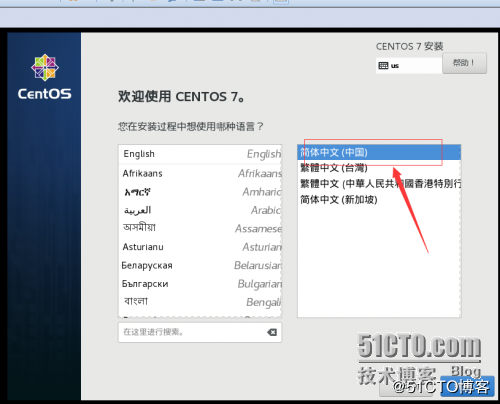Select the Asturianu language row
The image size is (500, 404).
tap(200, 247)
